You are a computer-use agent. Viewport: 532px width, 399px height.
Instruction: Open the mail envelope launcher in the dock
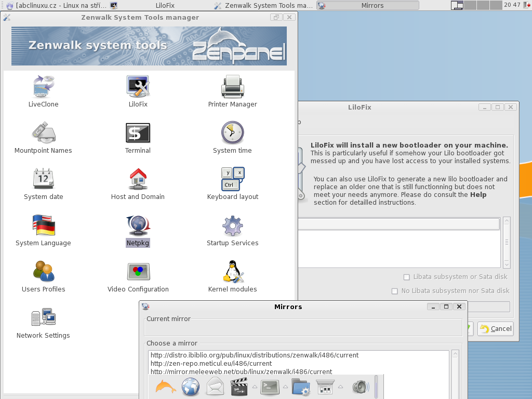[215, 387]
